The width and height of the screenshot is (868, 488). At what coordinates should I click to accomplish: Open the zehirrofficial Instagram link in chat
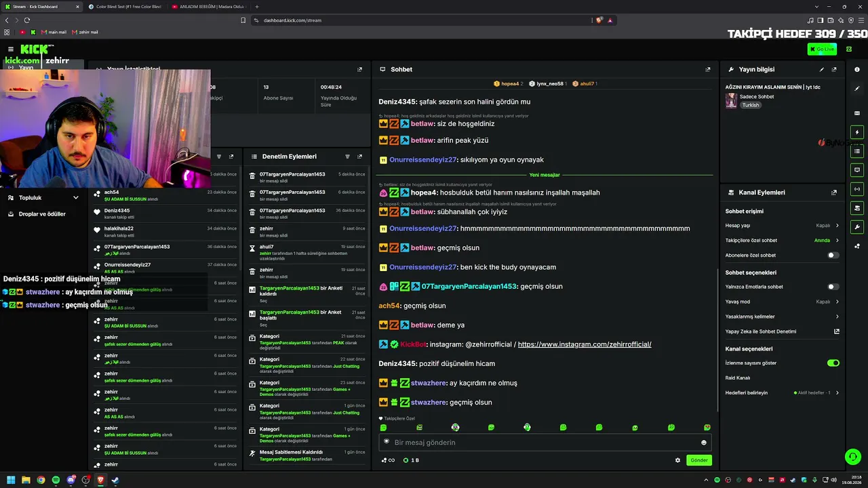[585, 344]
